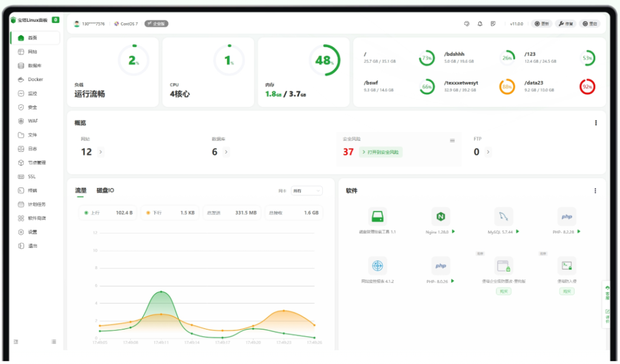The width and height of the screenshot is (620, 364).
Task: Open the kebab menu on the 软件 panel
Action: coord(595,190)
